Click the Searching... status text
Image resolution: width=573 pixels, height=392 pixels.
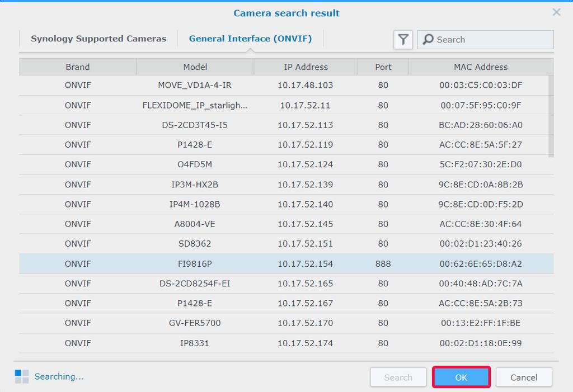coord(59,377)
